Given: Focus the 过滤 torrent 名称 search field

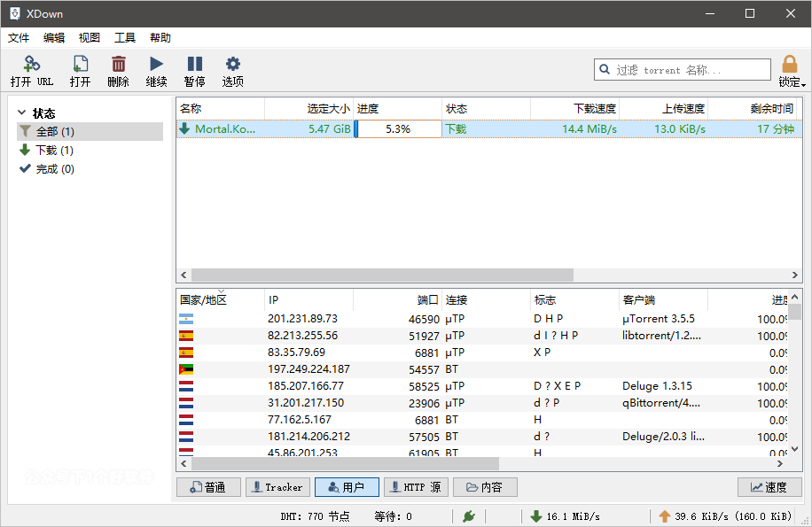Looking at the screenshot, I should (683, 69).
